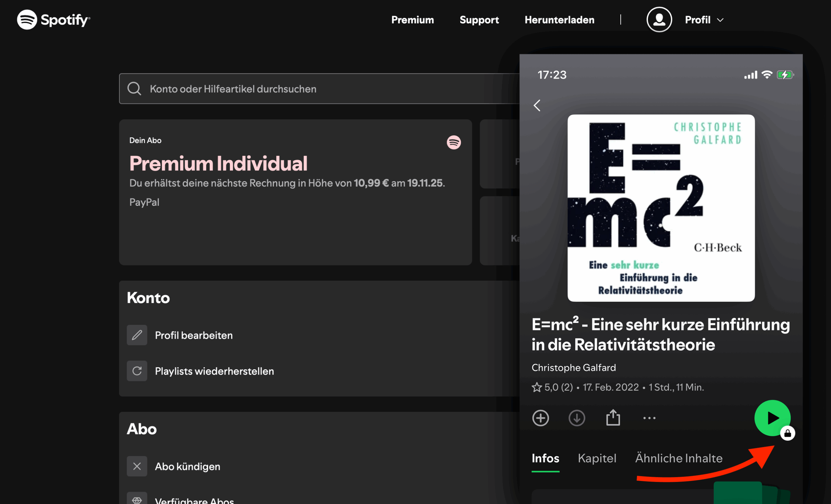Focus the Konto oder Hilfeartikel search field
Screen dimensions: 831x504
click(319, 89)
